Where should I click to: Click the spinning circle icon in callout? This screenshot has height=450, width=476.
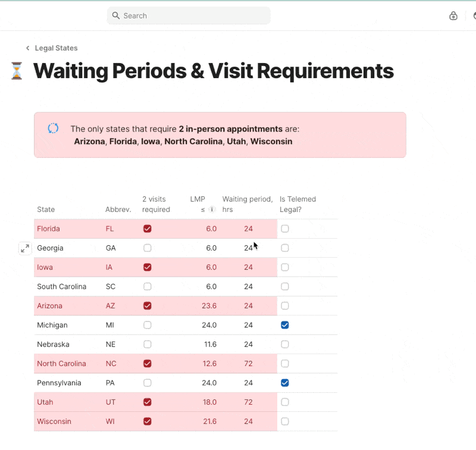click(x=53, y=128)
